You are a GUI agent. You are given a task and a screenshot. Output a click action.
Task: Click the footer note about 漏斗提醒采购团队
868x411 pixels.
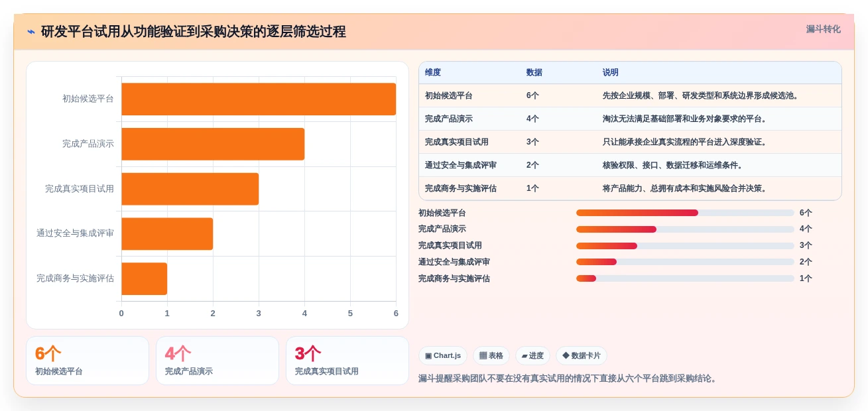click(x=568, y=379)
